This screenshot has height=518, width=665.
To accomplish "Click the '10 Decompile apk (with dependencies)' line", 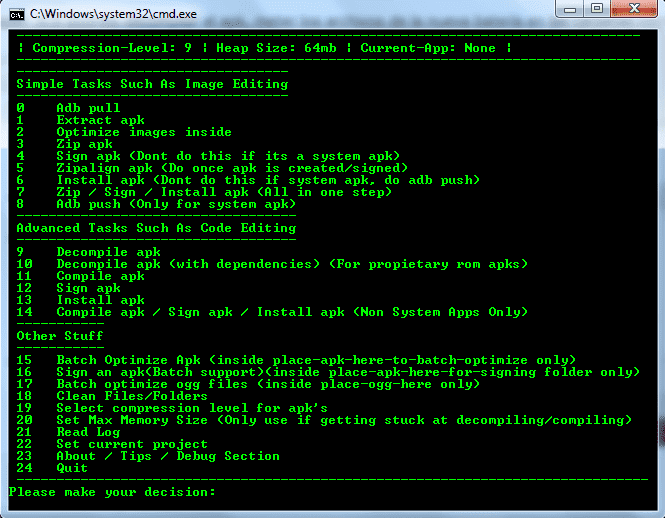I will [272, 264].
